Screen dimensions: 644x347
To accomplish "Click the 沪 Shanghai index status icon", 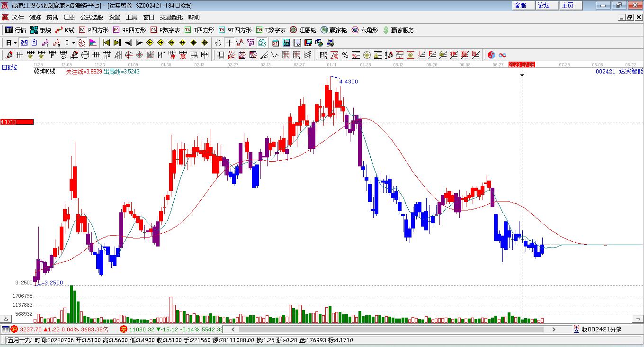I will click(15, 329).
